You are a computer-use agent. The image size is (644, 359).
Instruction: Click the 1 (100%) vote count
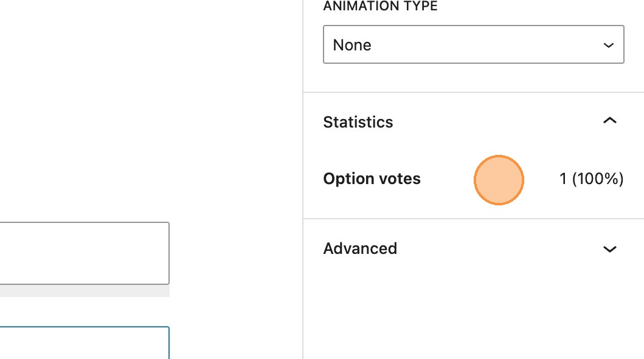(x=591, y=179)
